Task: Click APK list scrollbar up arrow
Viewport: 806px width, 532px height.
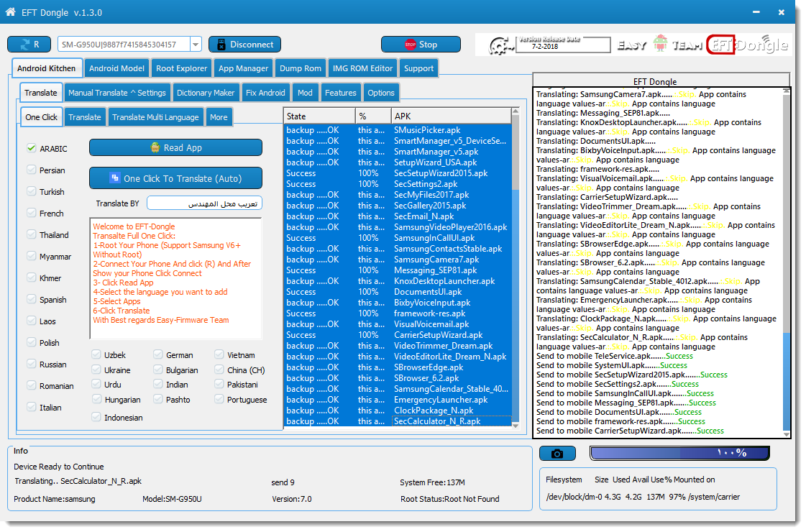Action: (516, 112)
